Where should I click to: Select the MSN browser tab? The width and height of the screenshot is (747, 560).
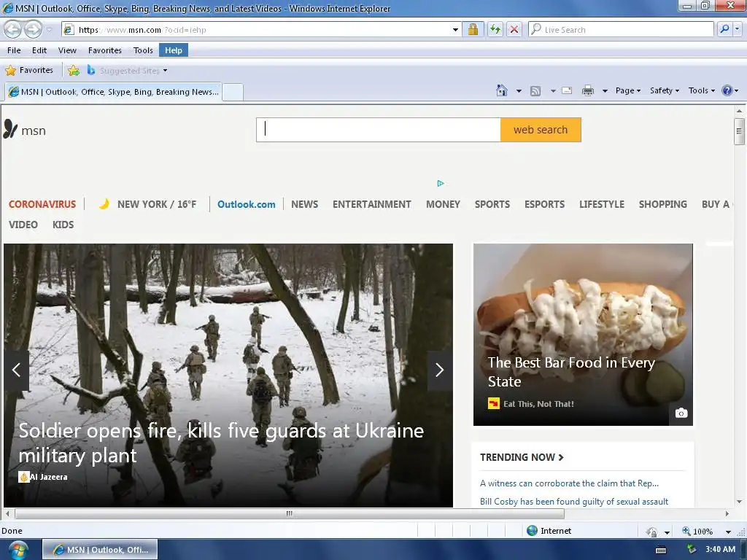coord(113,91)
